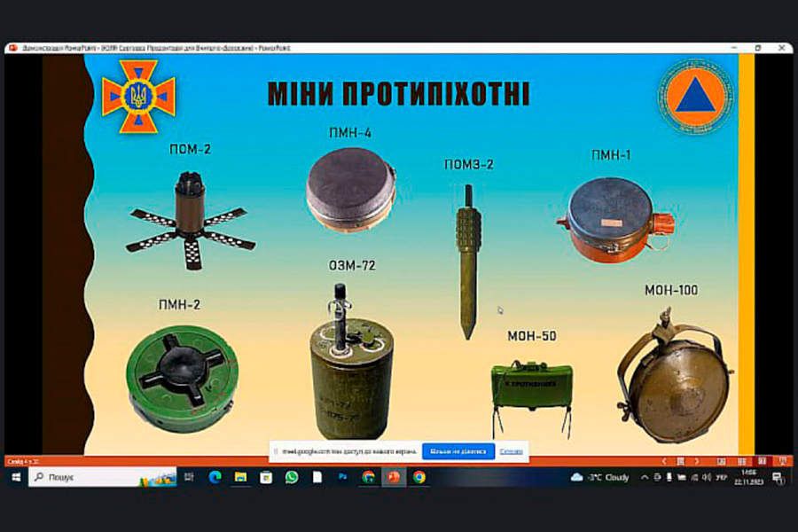
Task: Click the Пошук search box on the taskbar
Action: point(103,477)
